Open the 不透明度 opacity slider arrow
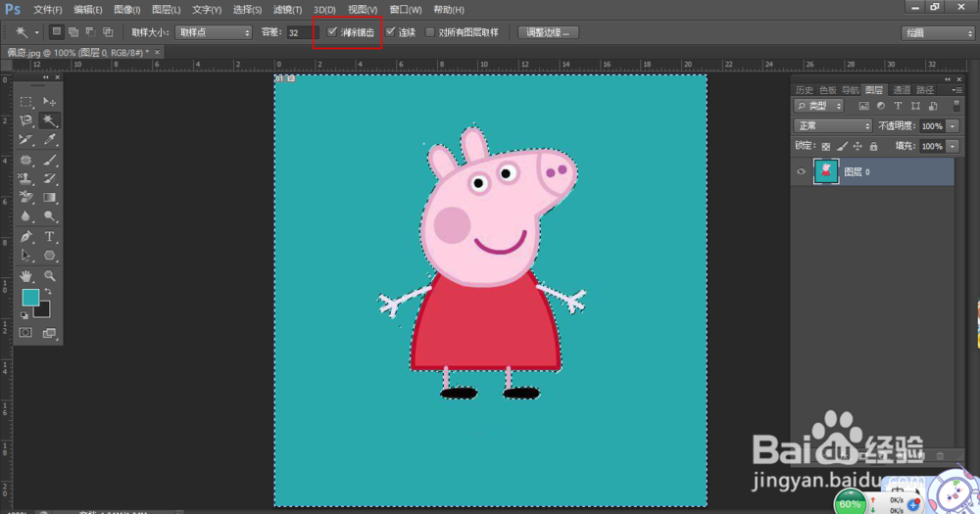The width and height of the screenshot is (980, 514). [x=953, y=126]
